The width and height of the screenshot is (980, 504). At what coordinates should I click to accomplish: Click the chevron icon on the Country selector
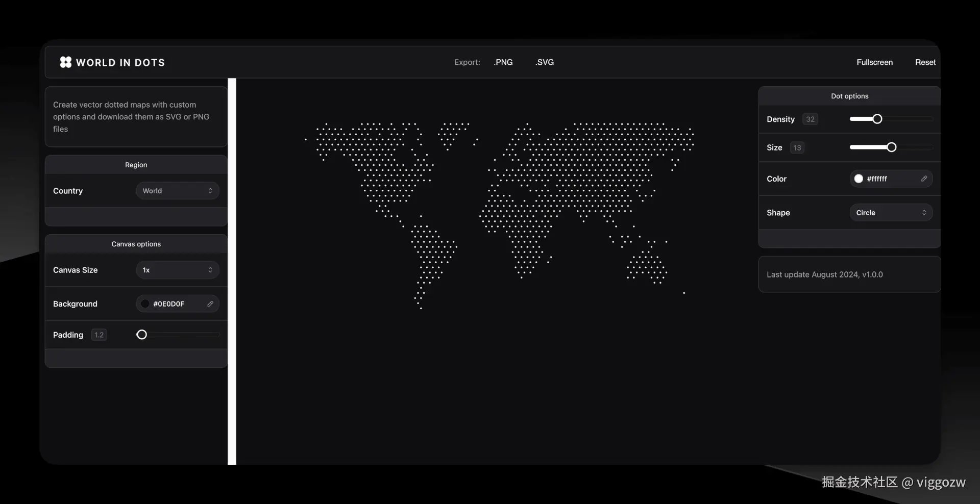(210, 190)
